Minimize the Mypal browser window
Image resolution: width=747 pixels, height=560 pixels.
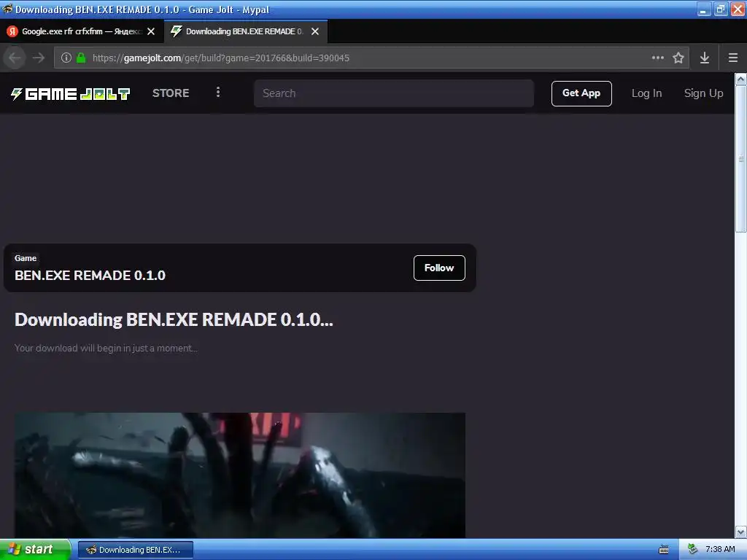(x=704, y=9)
